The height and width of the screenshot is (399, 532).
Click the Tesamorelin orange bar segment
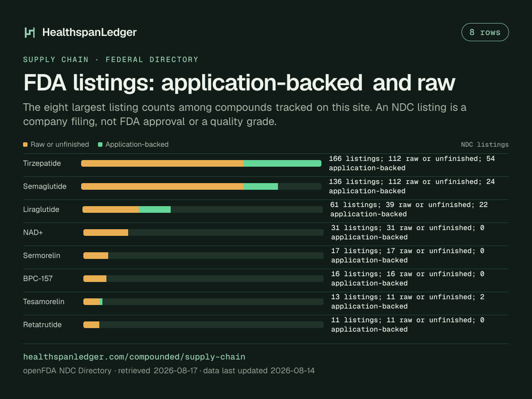coord(91,301)
